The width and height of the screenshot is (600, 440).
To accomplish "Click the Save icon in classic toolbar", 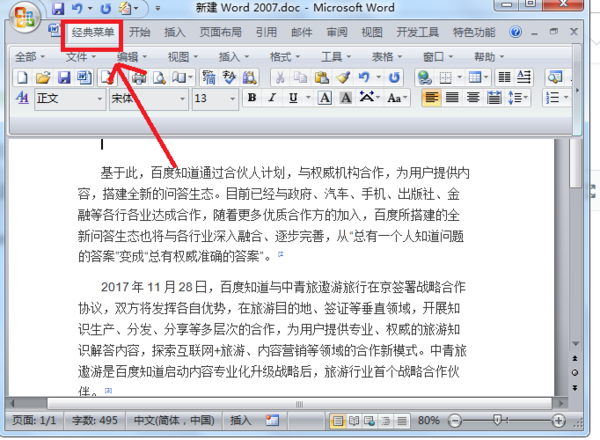I will coord(64,77).
